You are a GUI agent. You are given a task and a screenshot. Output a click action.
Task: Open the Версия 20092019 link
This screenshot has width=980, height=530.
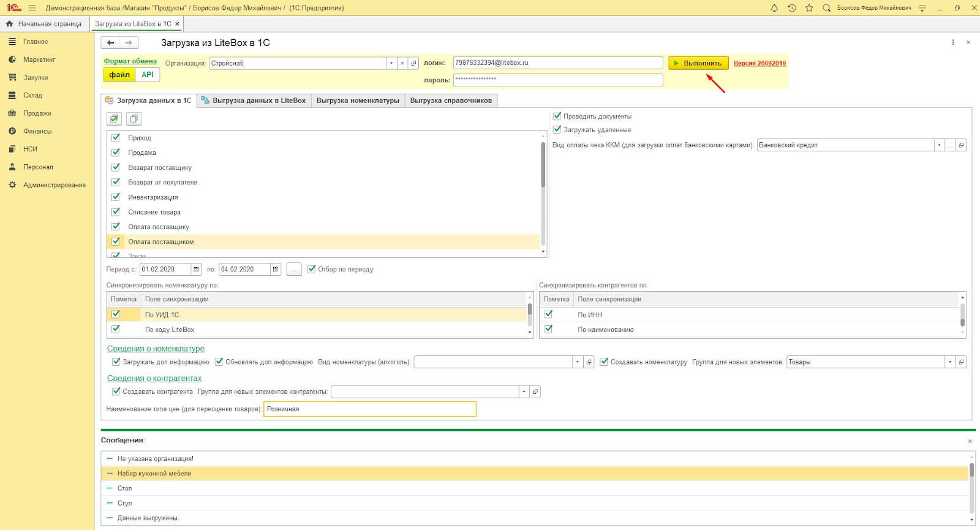click(x=759, y=63)
